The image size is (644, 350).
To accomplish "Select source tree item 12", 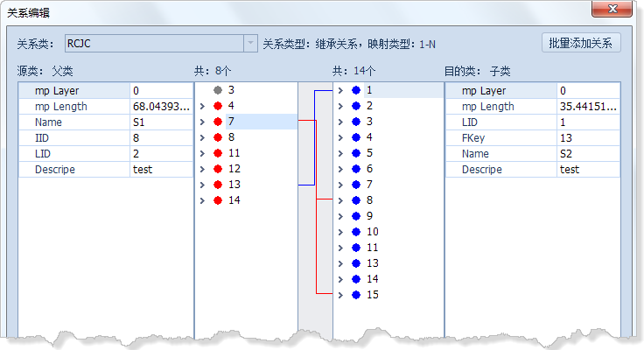I will tap(234, 169).
